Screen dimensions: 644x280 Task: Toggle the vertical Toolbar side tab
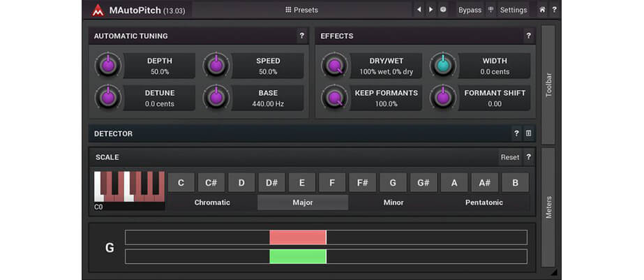point(548,84)
